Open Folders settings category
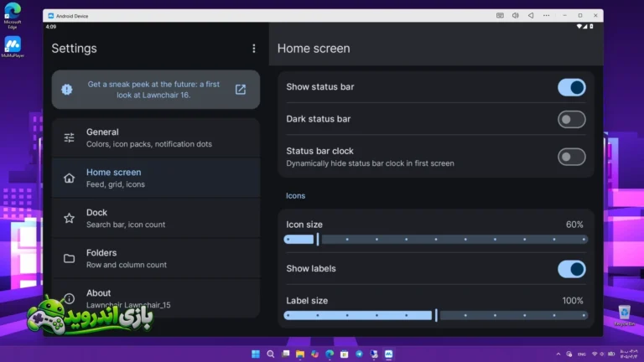This screenshot has height=362, width=644. 156,259
